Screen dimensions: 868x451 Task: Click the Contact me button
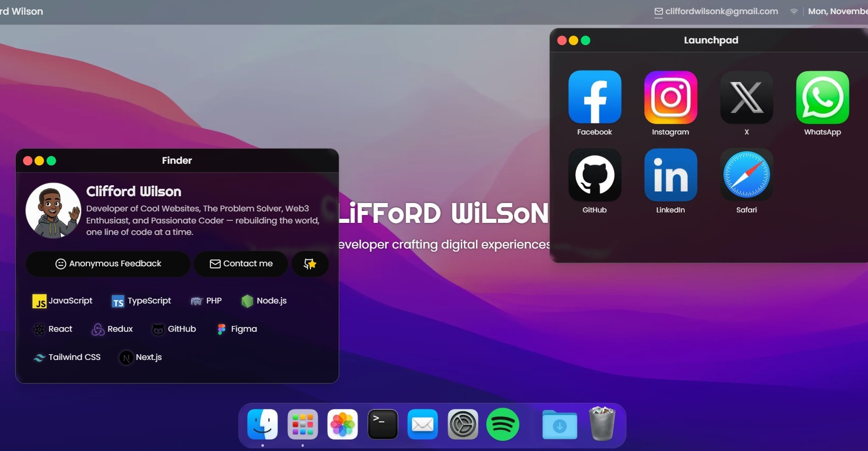pyautogui.click(x=241, y=264)
